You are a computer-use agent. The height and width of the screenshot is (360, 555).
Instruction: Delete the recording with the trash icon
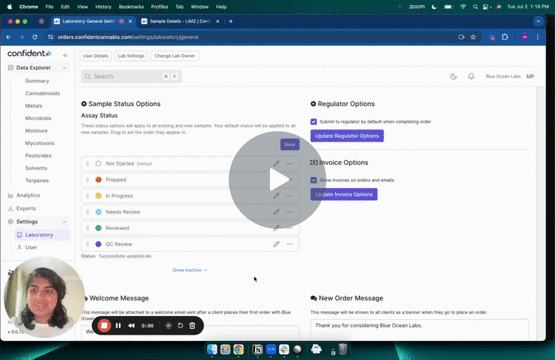click(192, 325)
